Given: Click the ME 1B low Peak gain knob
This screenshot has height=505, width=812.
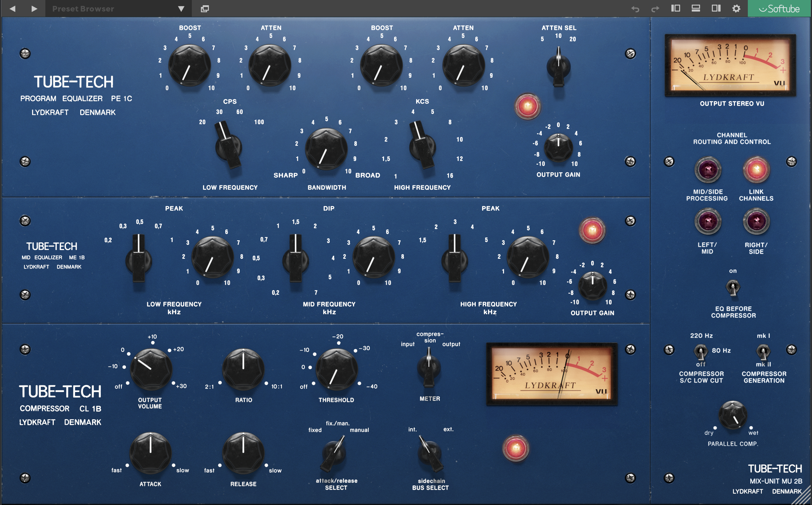Looking at the screenshot, I should pyautogui.click(x=212, y=257).
